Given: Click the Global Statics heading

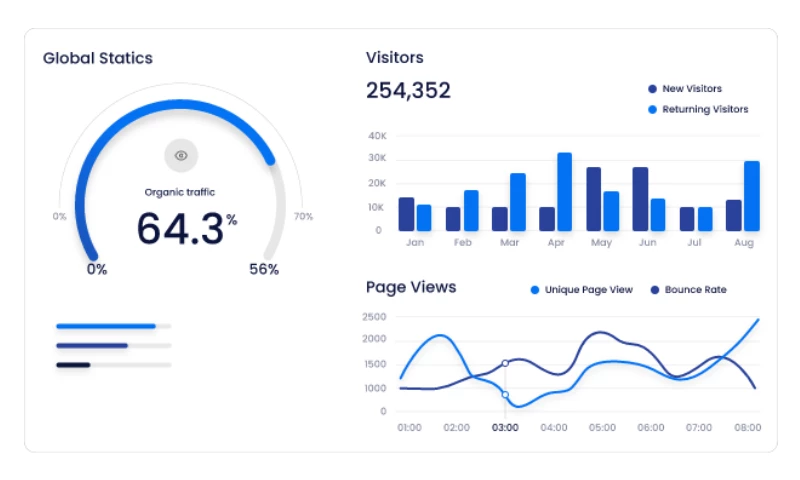Looking at the screenshot, I should [x=98, y=58].
